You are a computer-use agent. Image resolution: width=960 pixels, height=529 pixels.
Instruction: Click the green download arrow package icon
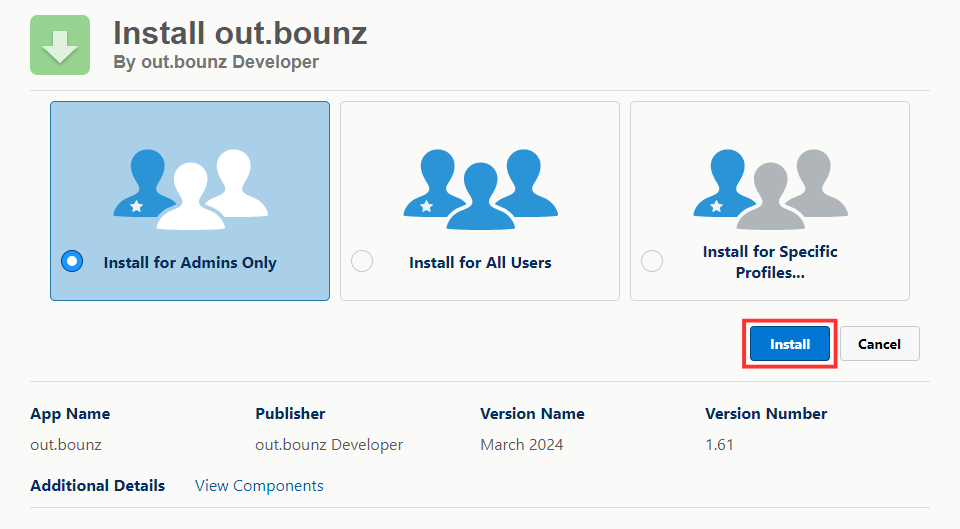tap(60, 45)
